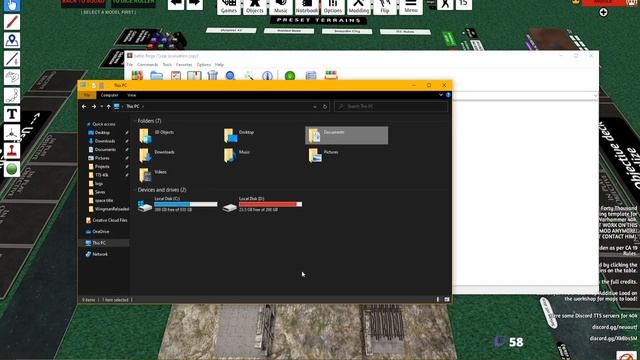
Task: Open the Computer ribbon tab
Action: click(x=109, y=95)
